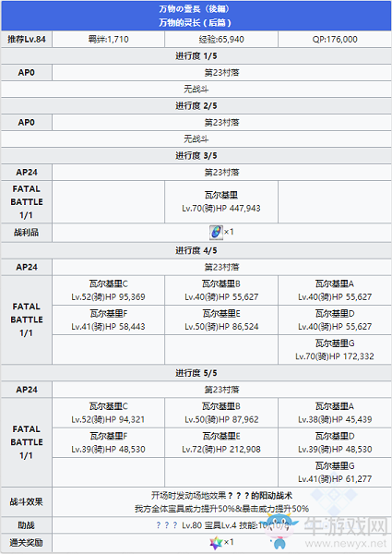Click the 进行度 1/5 section header
This screenshot has height=554, width=392.
point(196,55)
